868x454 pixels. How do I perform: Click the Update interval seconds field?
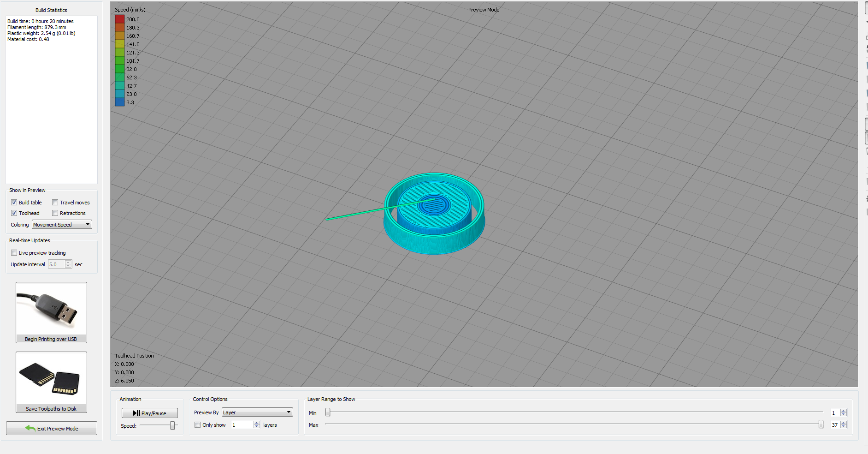[56, 264]
